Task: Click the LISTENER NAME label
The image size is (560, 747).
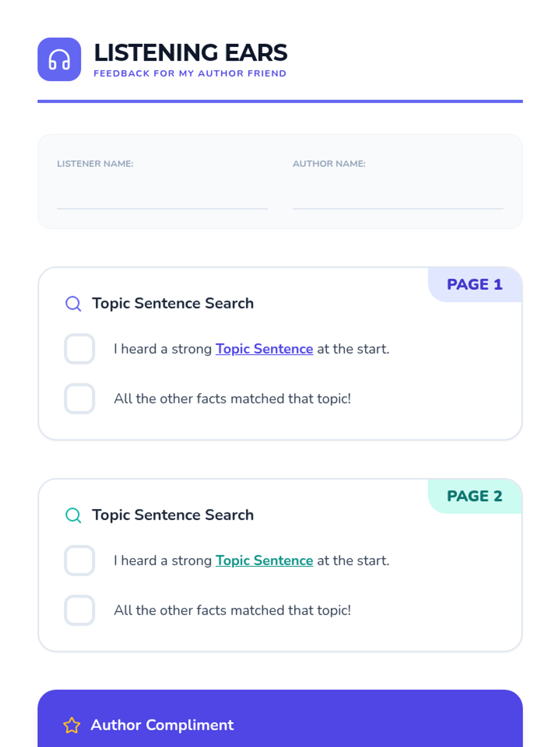Action: coord(95,164)
